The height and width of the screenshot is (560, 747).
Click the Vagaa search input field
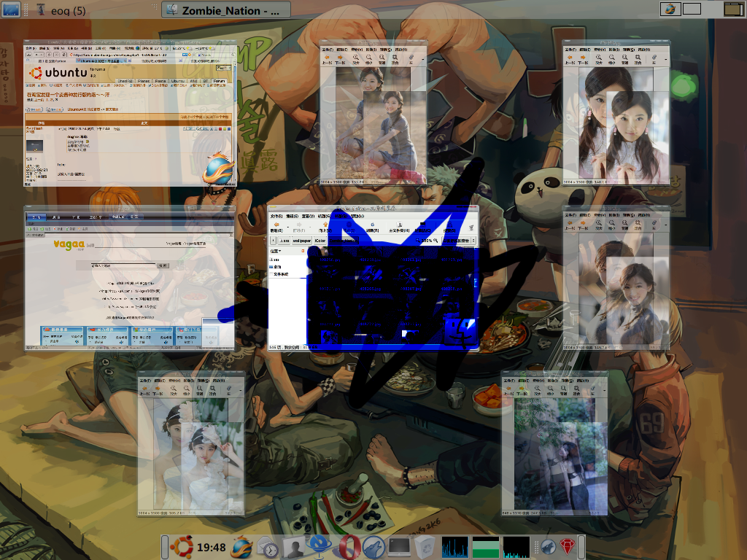[x=123, y=265]
